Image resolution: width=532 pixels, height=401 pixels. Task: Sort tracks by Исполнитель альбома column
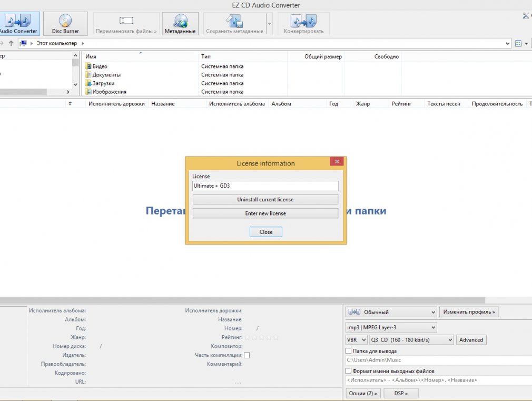pos(237,104)
